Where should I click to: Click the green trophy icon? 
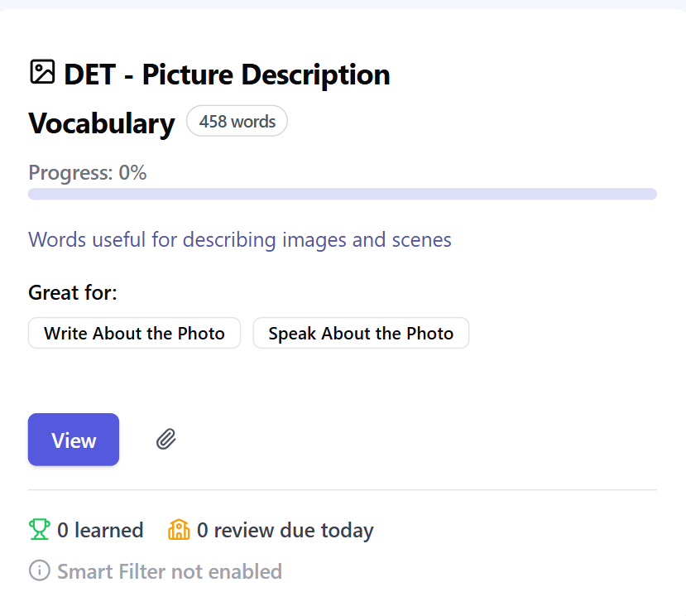pos(40,530)
